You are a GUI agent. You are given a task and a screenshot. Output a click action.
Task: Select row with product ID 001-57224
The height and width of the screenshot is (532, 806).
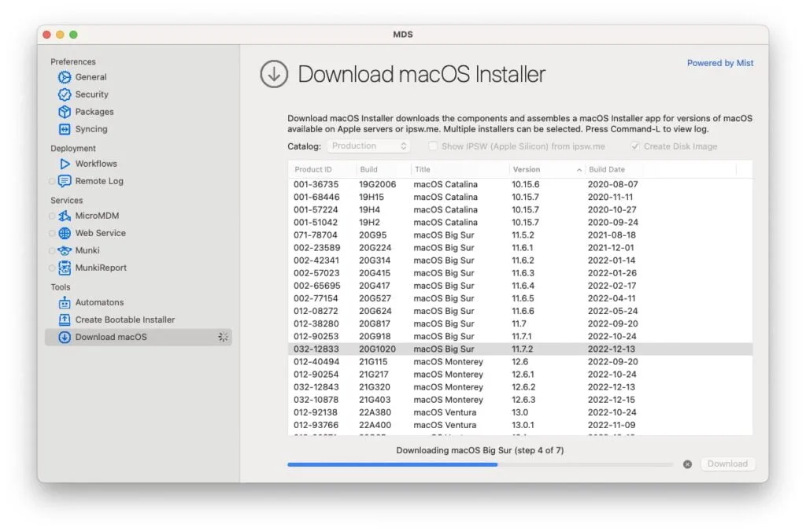(520, 209)
